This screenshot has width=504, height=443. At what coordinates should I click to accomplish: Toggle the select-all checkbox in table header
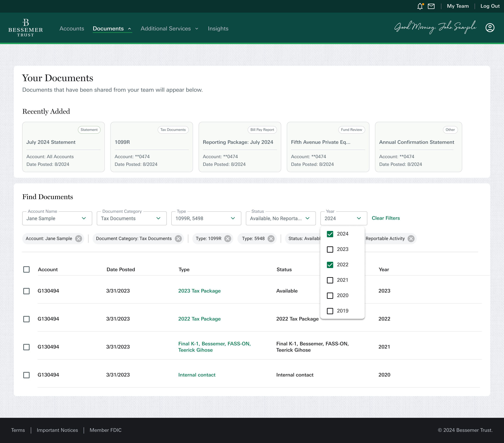pos(26,269)
